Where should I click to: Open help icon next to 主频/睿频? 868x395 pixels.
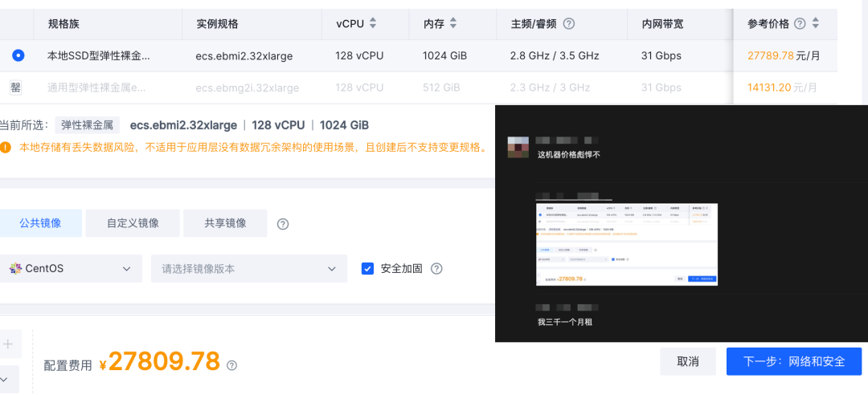pos(569,24)
